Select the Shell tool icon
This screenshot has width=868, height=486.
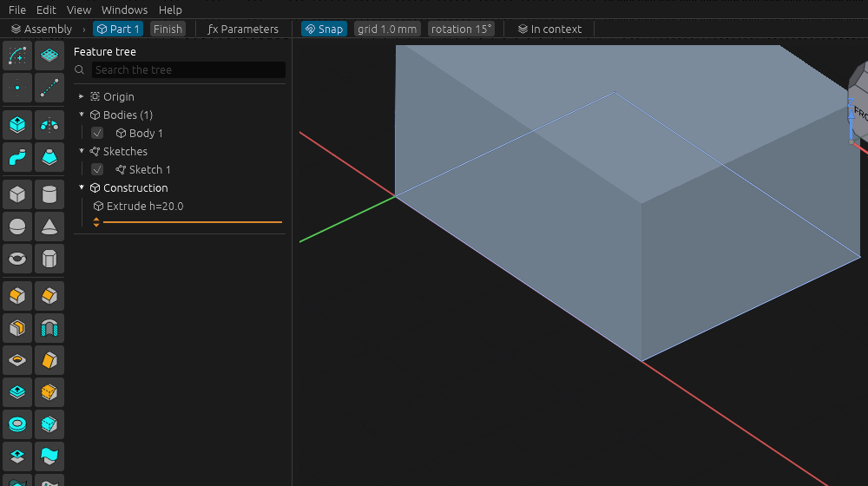(17, 328)
